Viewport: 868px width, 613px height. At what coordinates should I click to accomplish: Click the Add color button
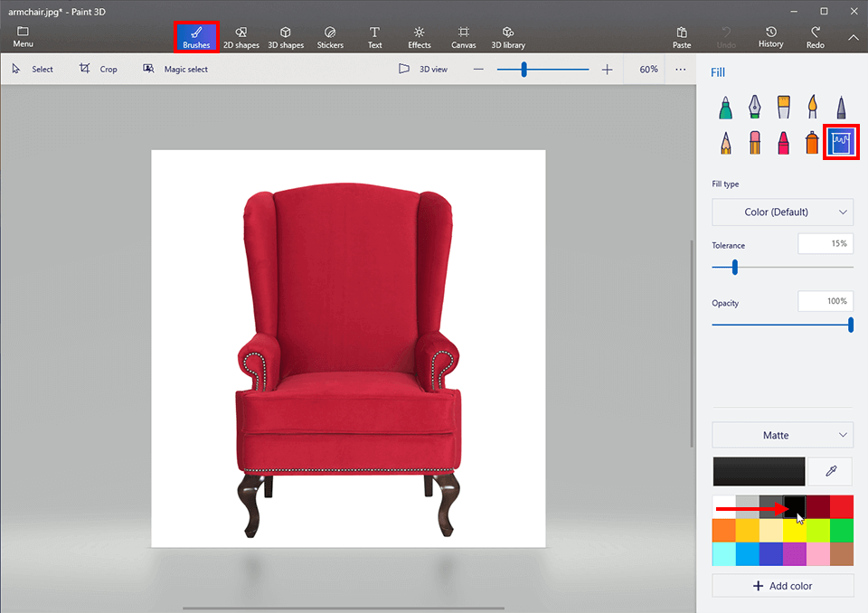coord(782,586)
